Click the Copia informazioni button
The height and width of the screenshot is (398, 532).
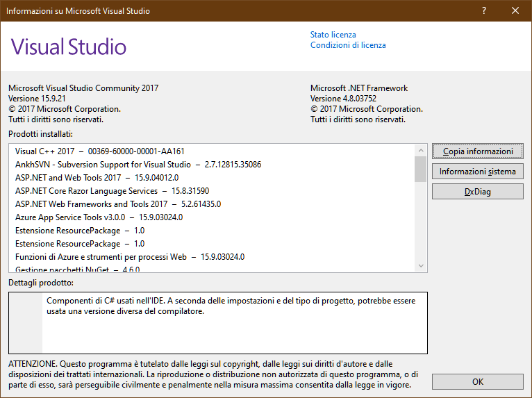click(477, 151)
